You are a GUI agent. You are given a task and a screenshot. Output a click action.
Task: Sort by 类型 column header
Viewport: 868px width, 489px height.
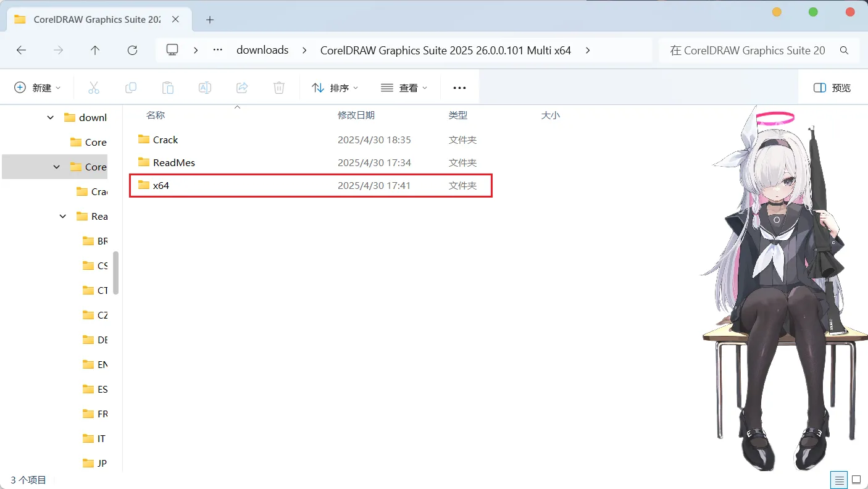coord(458,115)
